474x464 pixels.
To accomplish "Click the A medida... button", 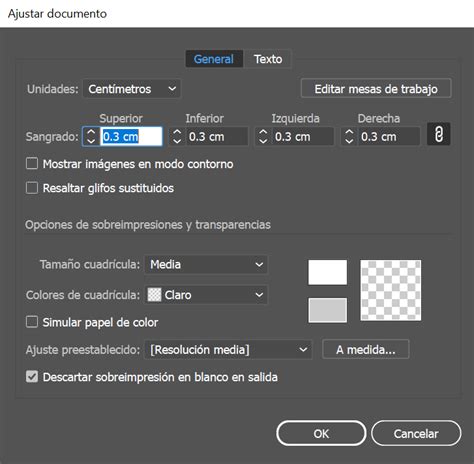I will tap(366, 349).
